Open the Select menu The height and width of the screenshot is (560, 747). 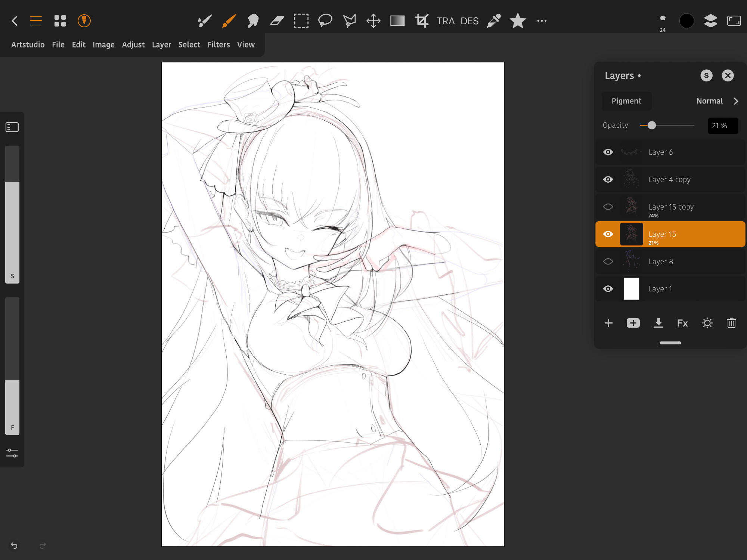189,44
